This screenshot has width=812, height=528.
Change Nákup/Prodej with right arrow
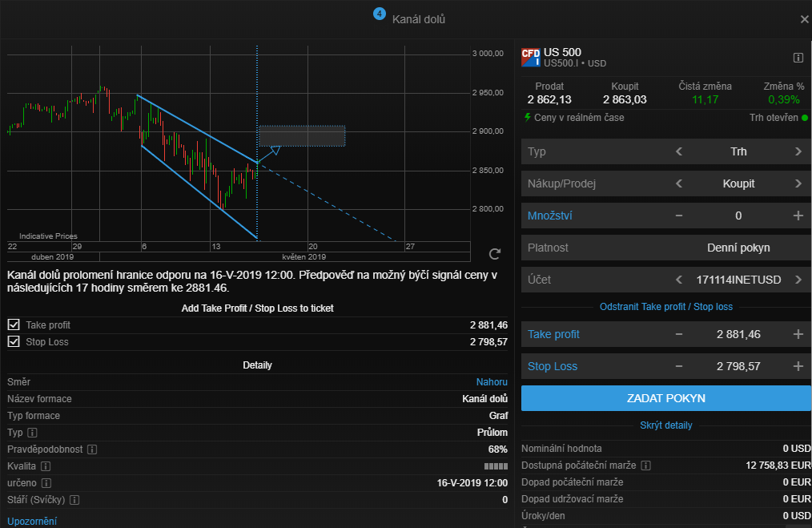[798, 183]
